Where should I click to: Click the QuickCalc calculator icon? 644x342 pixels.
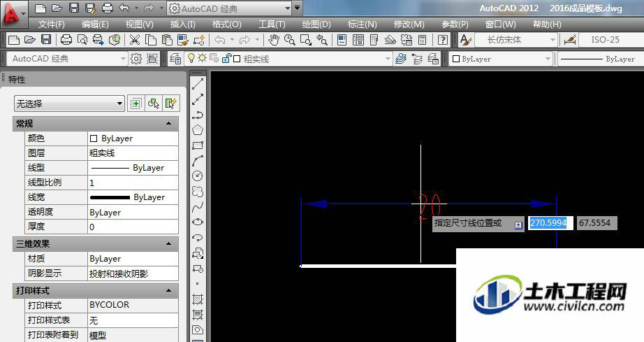click(422, 40)
